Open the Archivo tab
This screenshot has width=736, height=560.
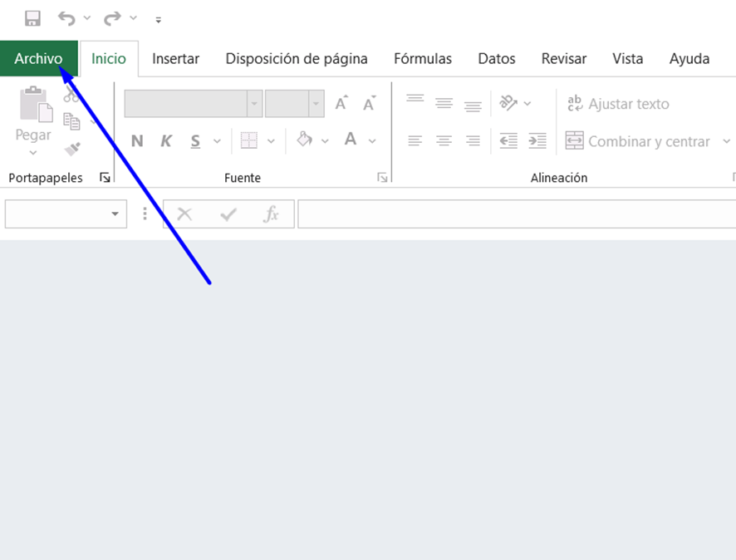click(x=38, y=59)
